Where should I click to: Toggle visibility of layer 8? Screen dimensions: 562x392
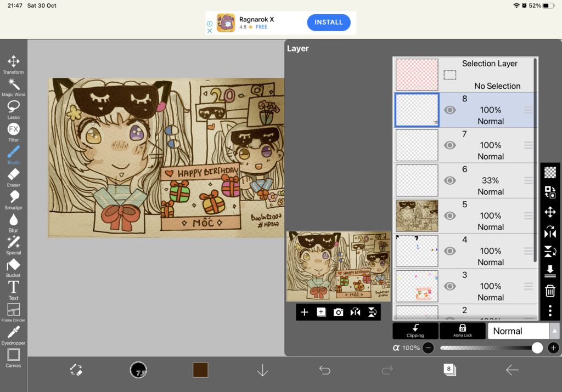click(x=450, y=110)
